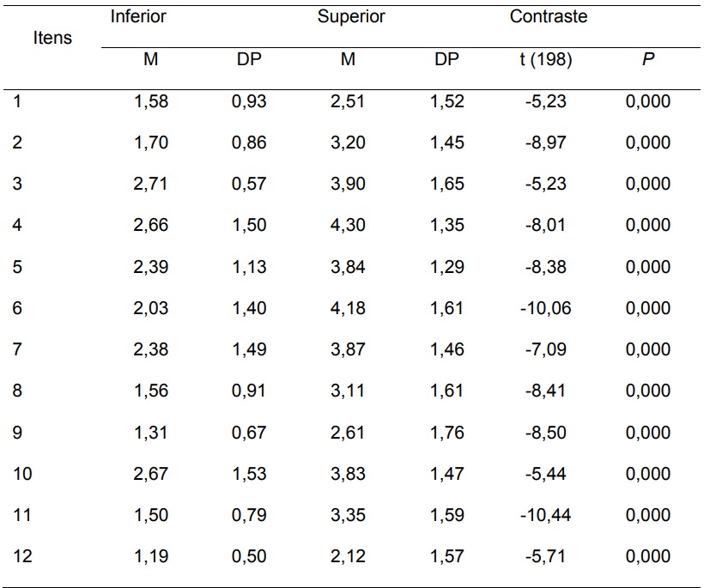Click the t-value -7,09 in row 7
The width and height of the screenshot is (704, 588).
(545, 349)
